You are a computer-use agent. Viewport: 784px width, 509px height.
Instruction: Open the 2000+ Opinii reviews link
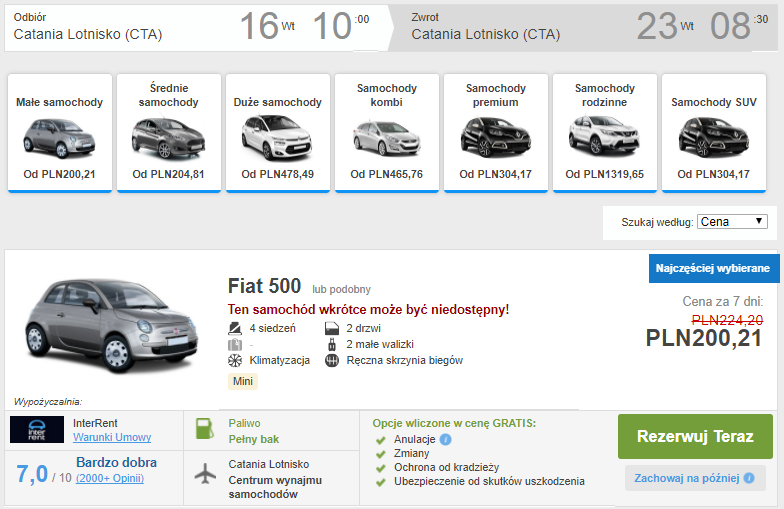pos(109,480)
